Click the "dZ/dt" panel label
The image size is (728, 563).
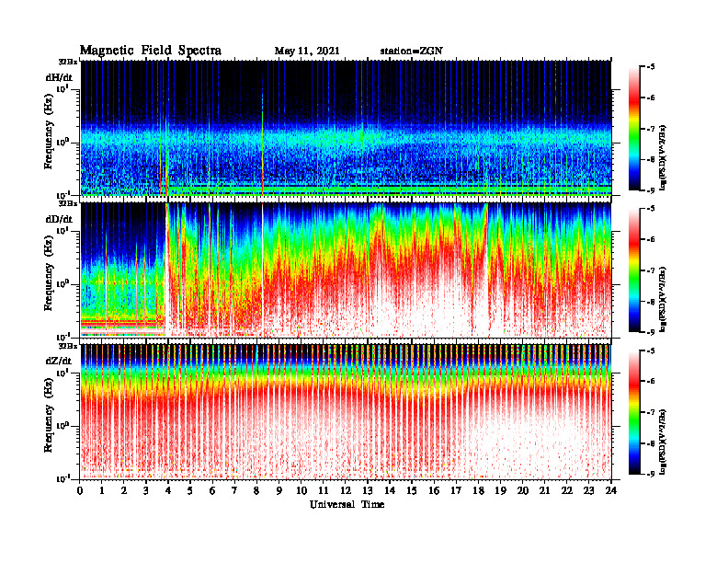pos(59,361)
